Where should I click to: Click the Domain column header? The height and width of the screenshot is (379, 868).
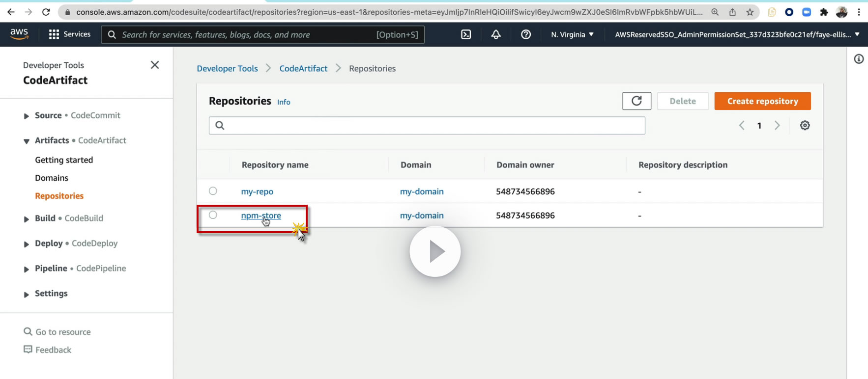coord(416,165)
